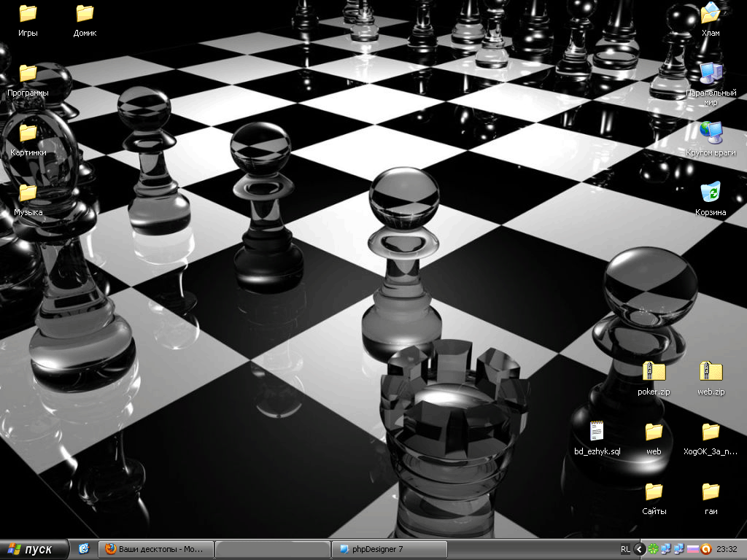Open the Кругом враги network shortcut

[x=711, y=133]
